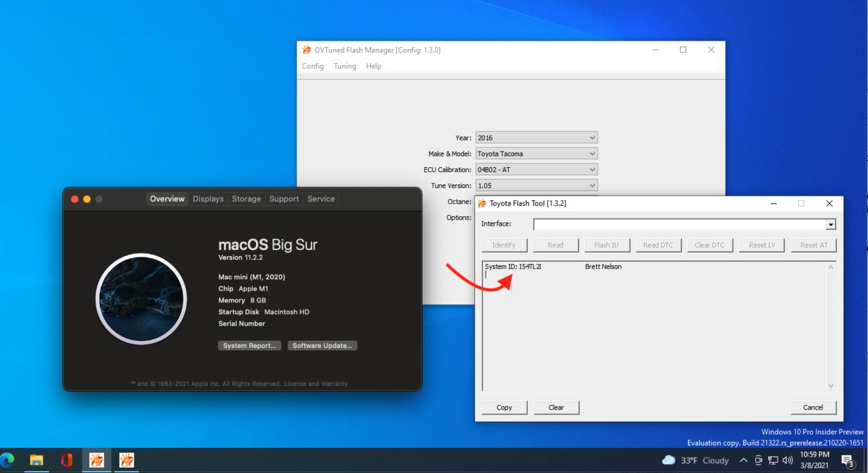Close the Toyota Flash Tool window
The width and height of the screenshot is (868, 473).
tap(829, 203)
